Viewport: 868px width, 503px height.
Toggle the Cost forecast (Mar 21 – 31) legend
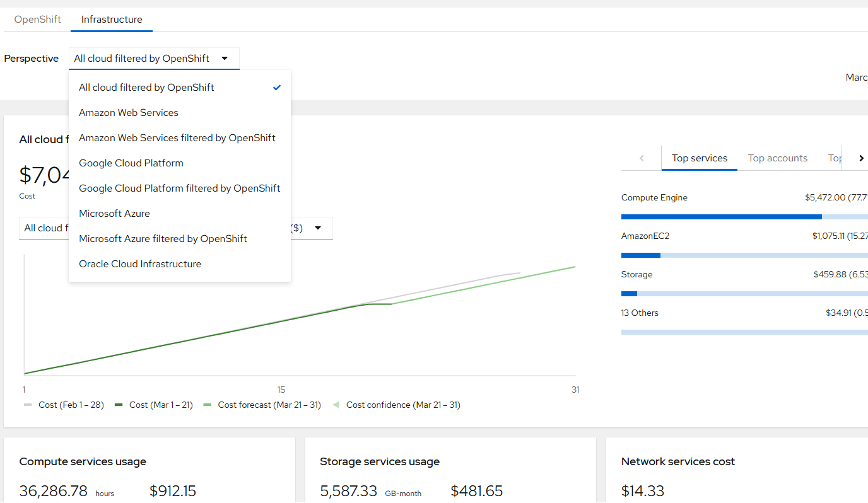click(x=262, y=405)
